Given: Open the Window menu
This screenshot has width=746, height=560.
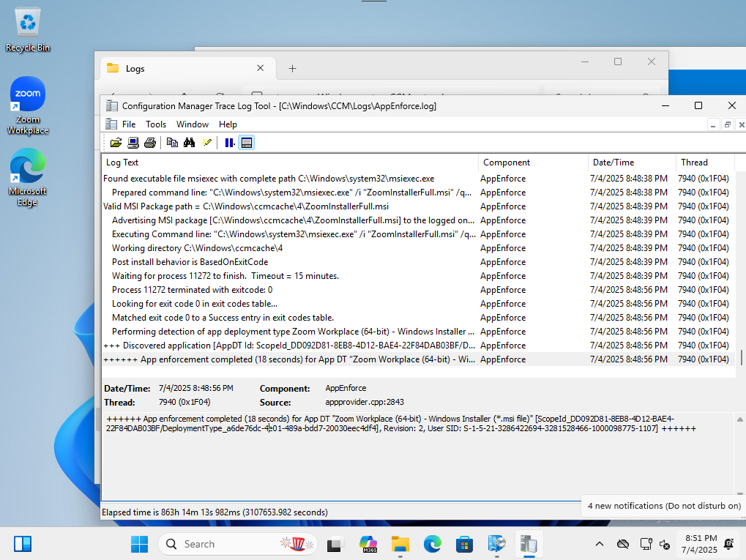Looking at the screenshot, I should [193, 124].
